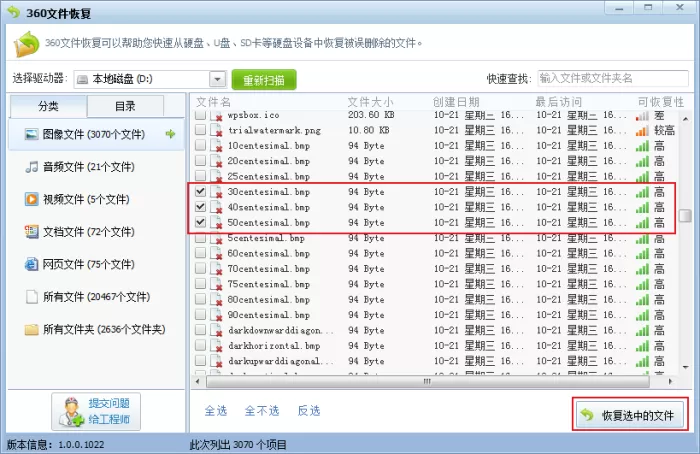Click the 10.80 KB size cell
The height and width of the screenshot is (454, 700).
pyautogui.click(x=369, y=130)
